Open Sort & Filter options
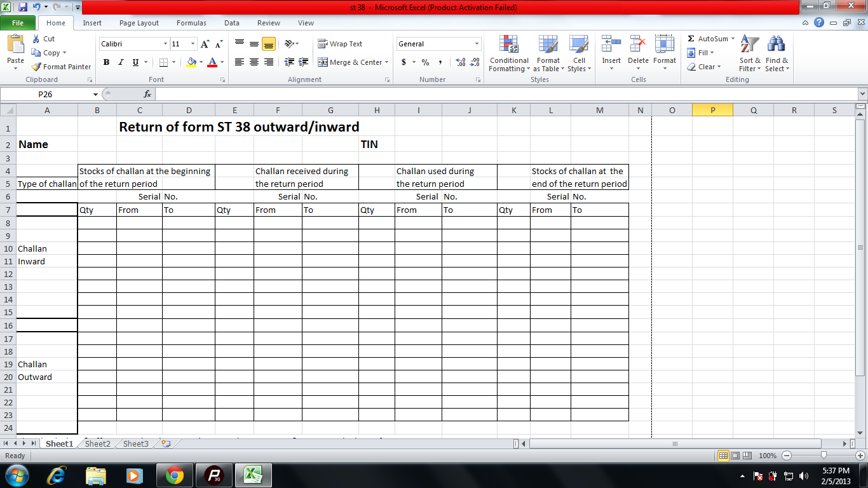 [x=750, y=54]
